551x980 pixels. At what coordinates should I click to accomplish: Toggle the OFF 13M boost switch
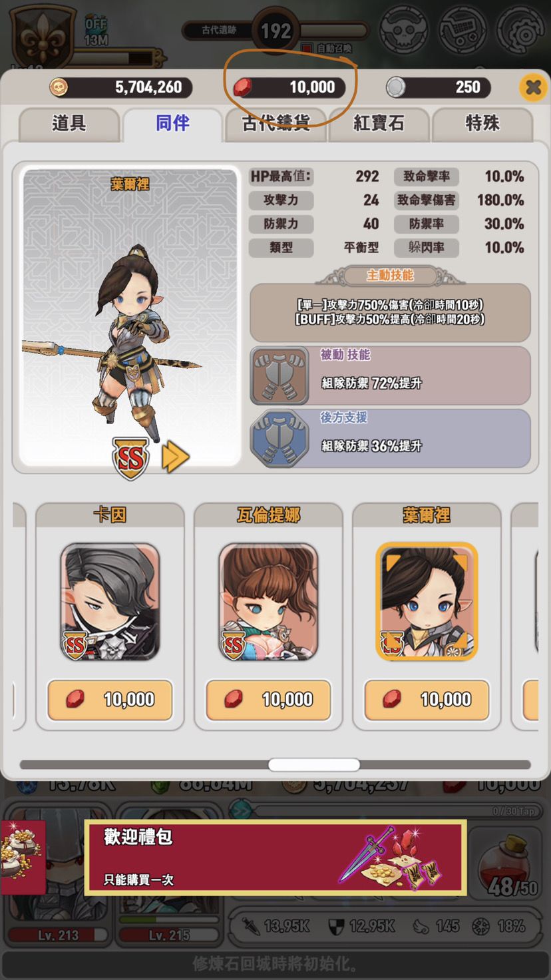point(96,32)
